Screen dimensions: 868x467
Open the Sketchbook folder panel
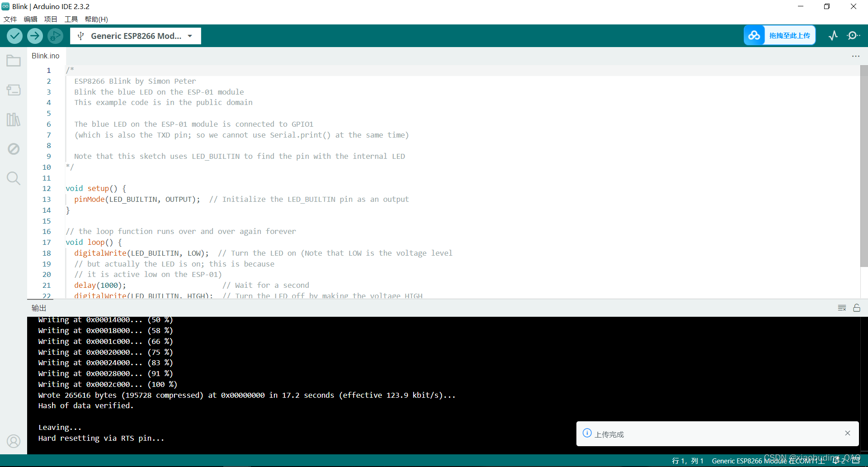[x=14, y=61]
